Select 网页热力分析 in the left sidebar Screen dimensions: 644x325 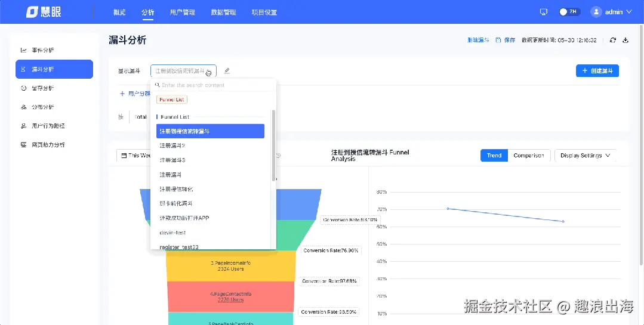[x=54, y=145]
